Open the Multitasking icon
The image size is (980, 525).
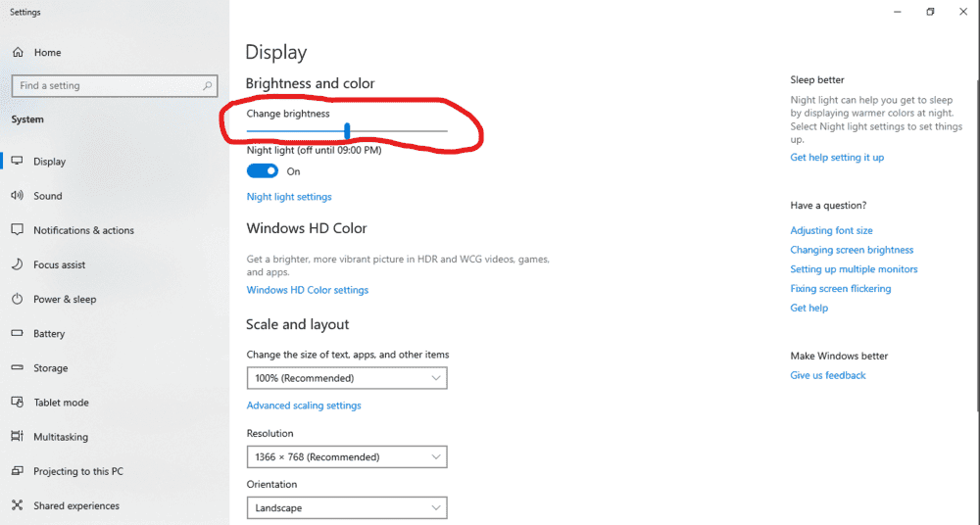17,437
